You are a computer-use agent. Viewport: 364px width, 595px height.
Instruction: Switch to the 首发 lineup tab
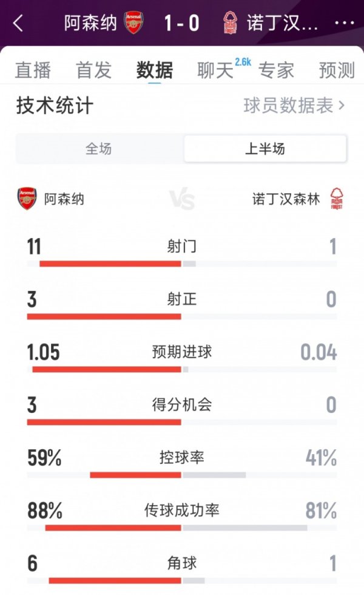click(x=93, y=70)
